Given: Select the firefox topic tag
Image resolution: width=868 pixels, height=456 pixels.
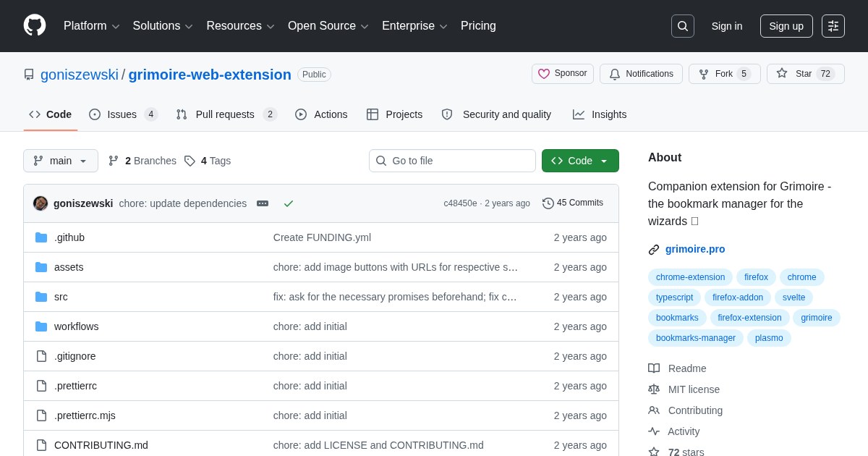Looking at the screenshot, I should [756, 277].
